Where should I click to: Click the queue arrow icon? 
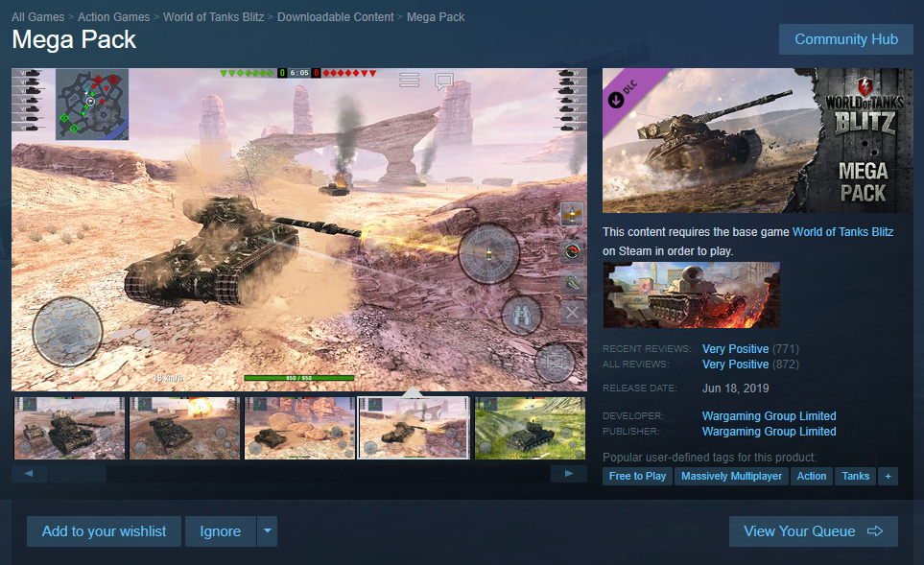coord(875,531)
